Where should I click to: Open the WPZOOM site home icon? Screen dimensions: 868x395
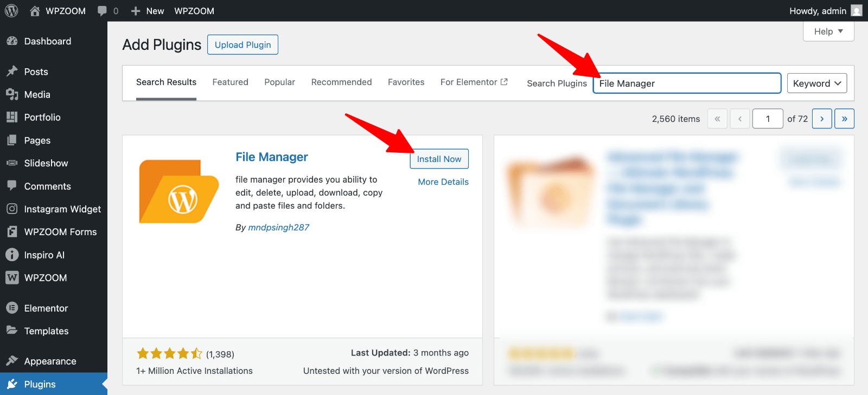35,11
